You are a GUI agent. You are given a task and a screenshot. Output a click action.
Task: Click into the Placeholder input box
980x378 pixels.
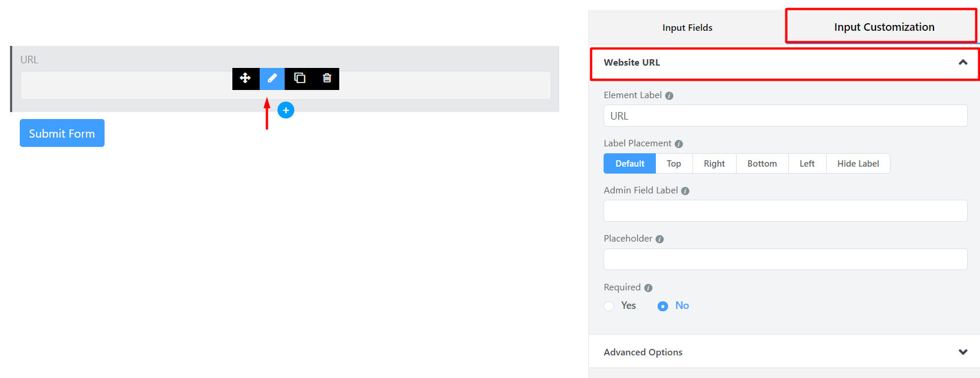click(785, 259)
